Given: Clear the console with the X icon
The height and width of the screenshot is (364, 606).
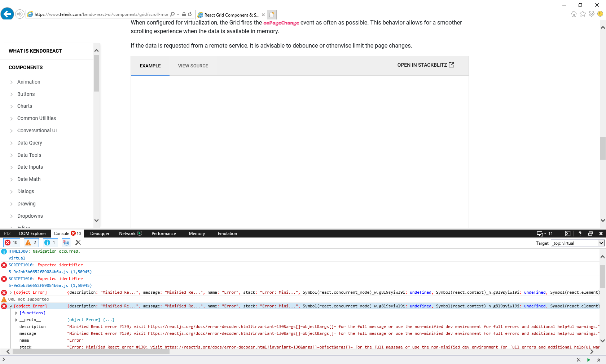Looking at the screenshot, I should point(78,243).
